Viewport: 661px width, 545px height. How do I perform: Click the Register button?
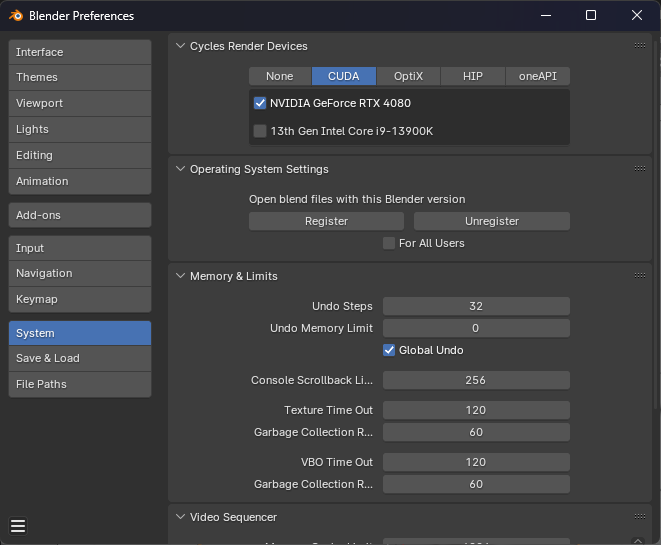326,221
